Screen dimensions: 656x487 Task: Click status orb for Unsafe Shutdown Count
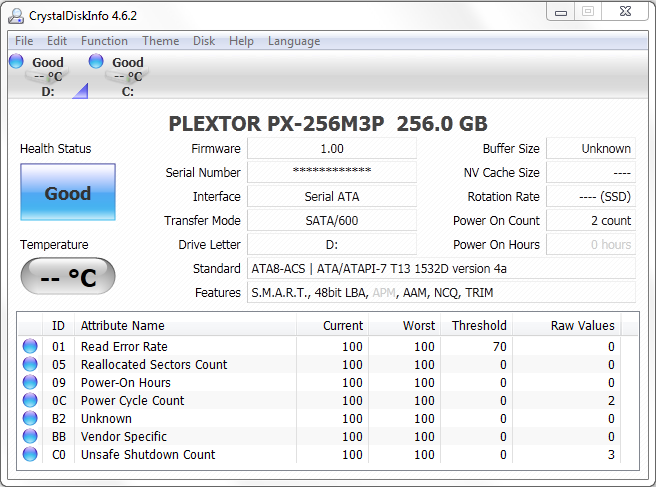point(30,455)
